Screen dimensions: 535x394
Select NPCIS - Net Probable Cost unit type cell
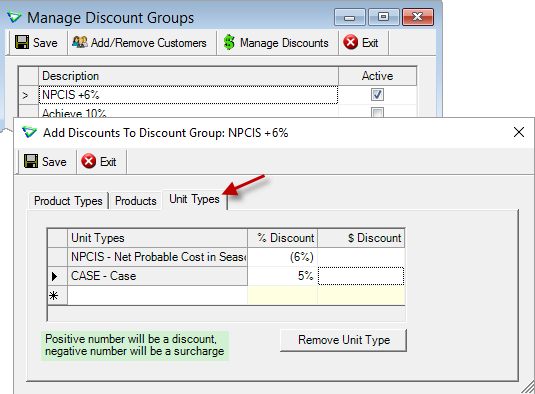coord(157,257)
